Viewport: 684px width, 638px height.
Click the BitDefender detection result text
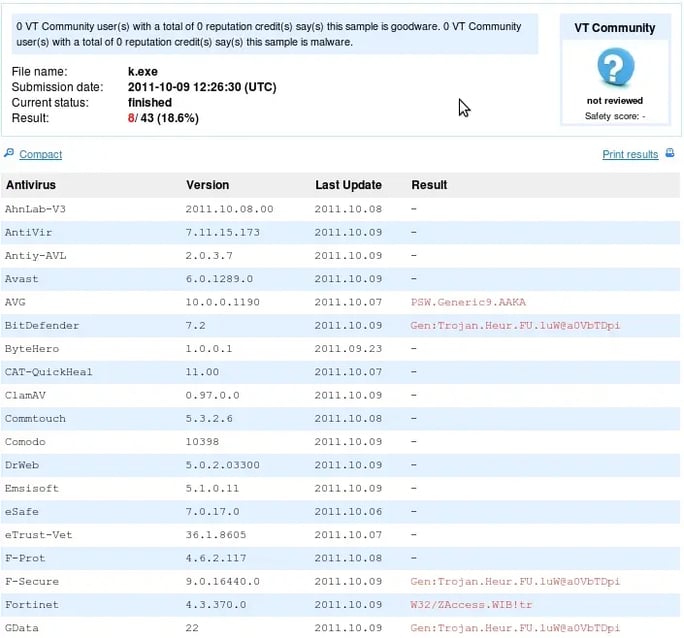515,325
